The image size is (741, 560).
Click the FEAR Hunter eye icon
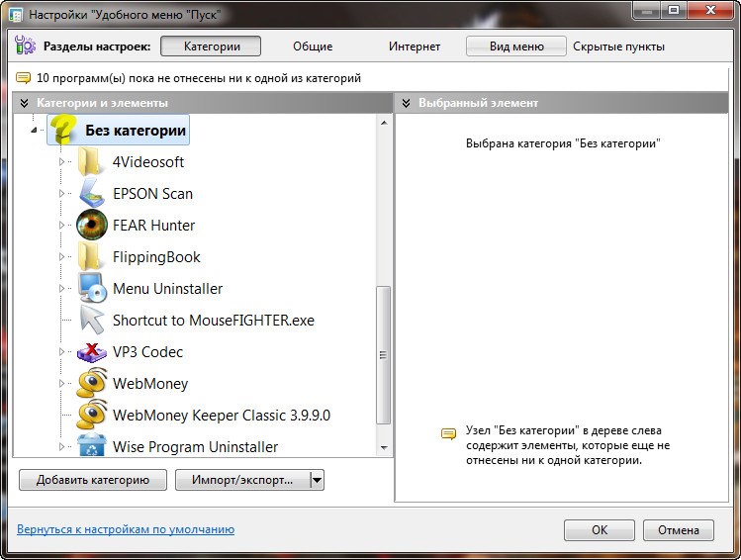pyautogui.click(x=91, y=226)
